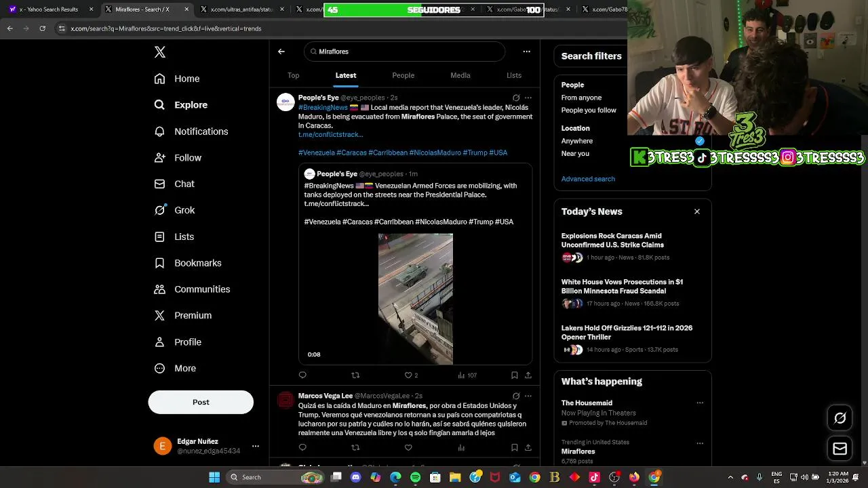Click the #BreakingNews hashtag
The height and width of the screenshot is (488, 868).
coord(323,107)
